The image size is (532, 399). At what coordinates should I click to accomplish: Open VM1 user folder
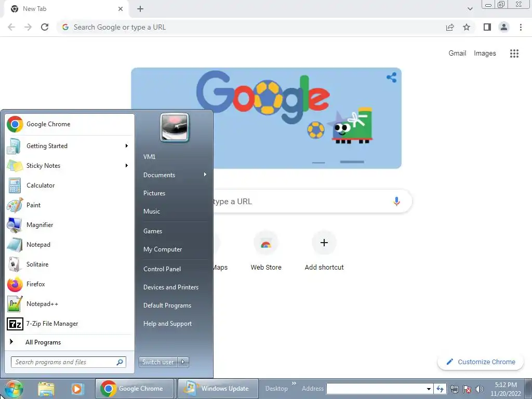tap(149, 157)
